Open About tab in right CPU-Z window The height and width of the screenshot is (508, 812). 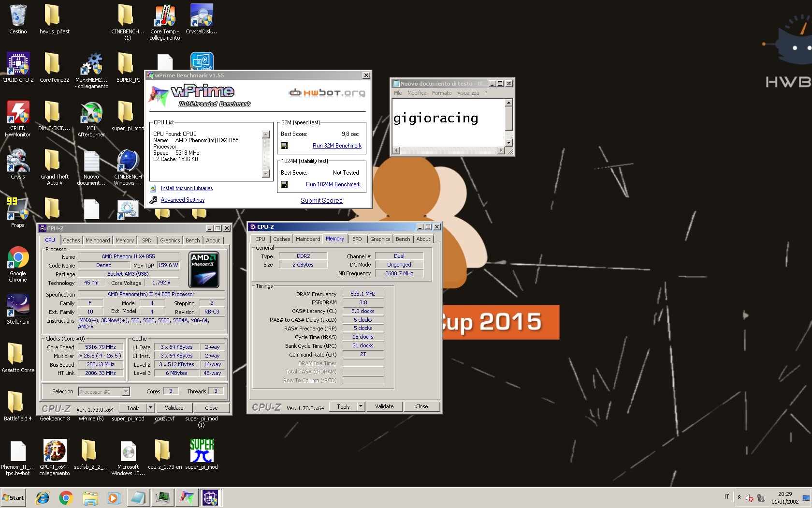423,239
